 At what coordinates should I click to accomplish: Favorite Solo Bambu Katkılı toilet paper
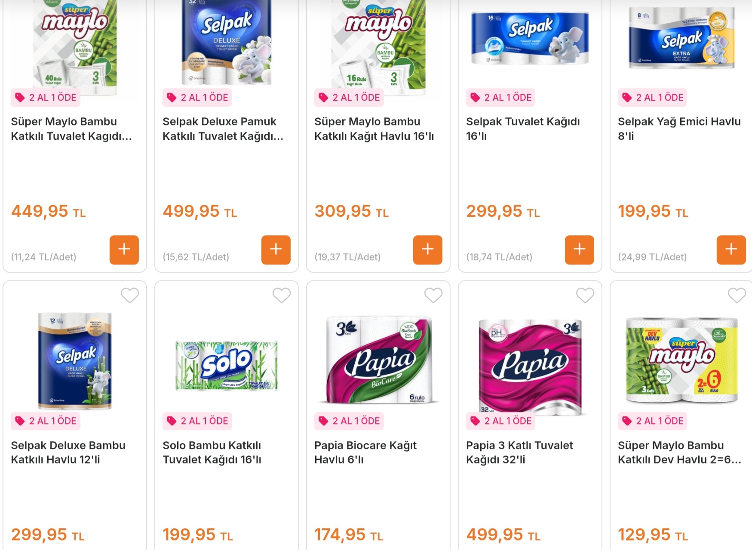[282, 295]
